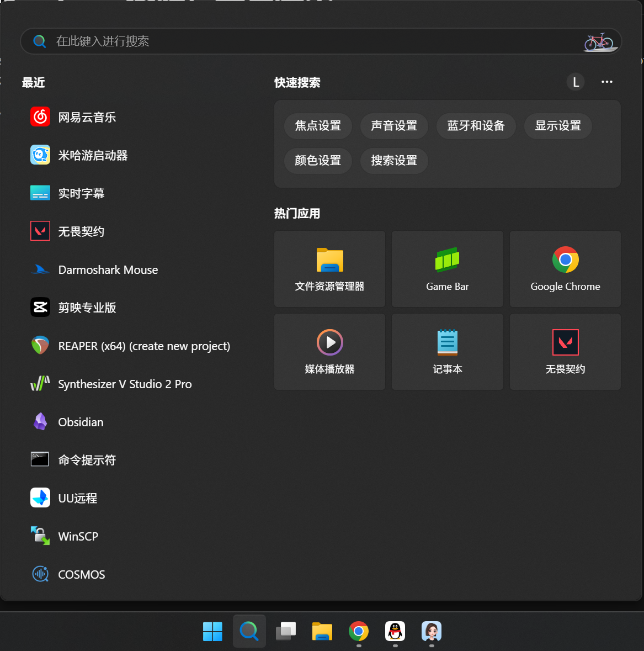Viewport: 644px width, 651px height.
Task: Switch to Chrome on the taskbar
Action: [359, 632]
